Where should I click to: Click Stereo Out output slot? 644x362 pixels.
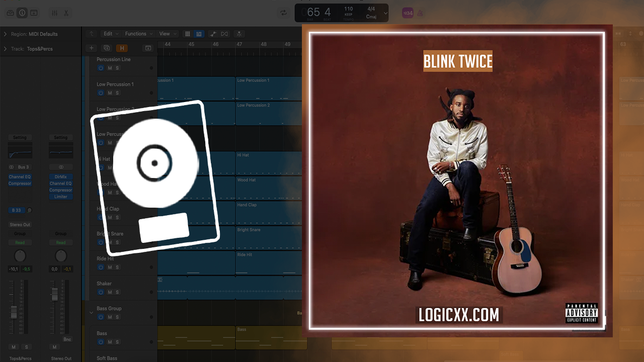coord(20,225)
